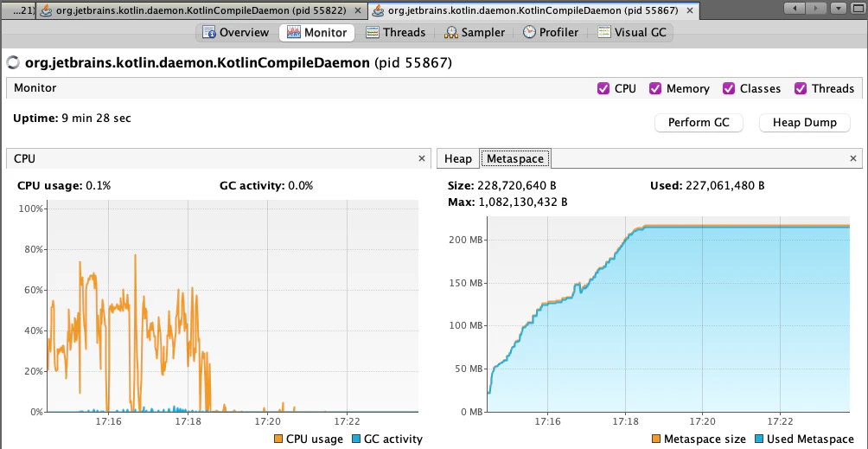Maximize the editor window area
Viewport: 868px width, 449px height.
pyautogui.click(x=857, y=8)
